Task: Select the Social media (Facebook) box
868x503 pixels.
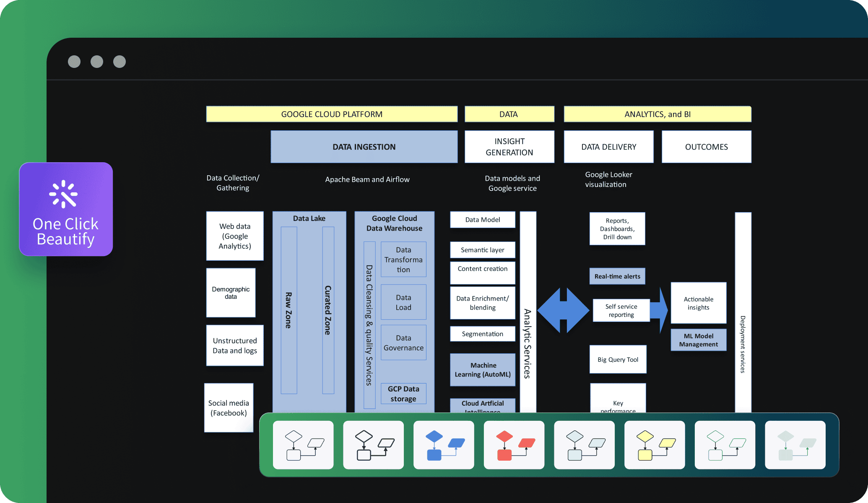Action: point(229,407)
